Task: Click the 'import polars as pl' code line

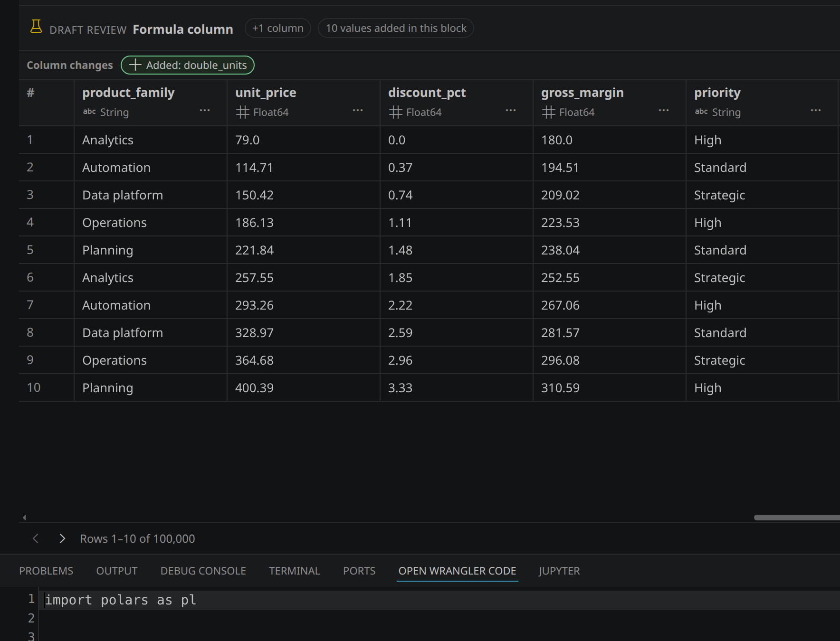Action: coord(120,600)
